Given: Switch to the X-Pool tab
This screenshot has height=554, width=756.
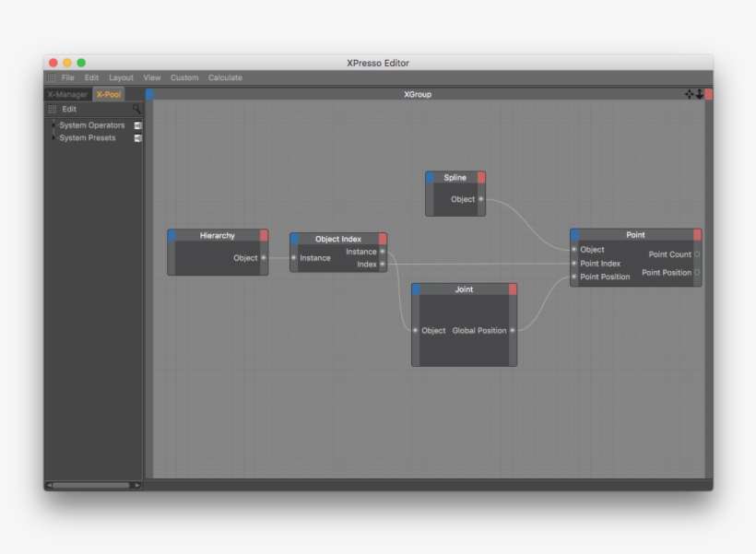Looking at the screenshot, I should coord(109,95).
